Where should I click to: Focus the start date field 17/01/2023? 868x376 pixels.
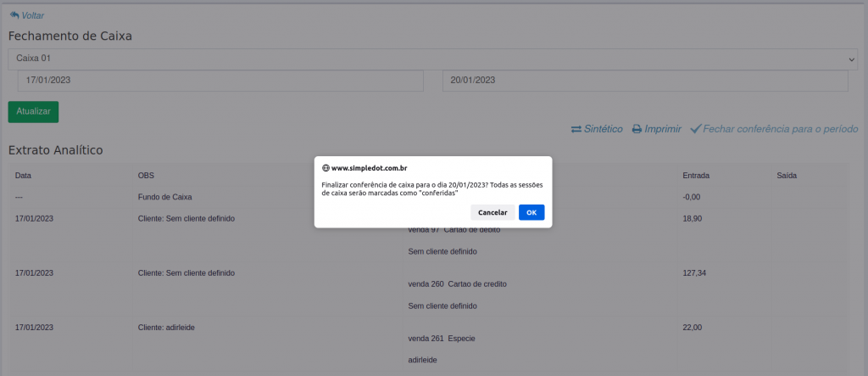[x=220, y=81]
